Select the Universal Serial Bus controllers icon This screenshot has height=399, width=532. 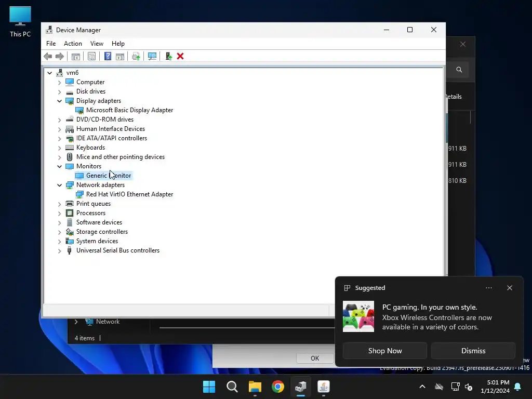[x=70, y=250]
